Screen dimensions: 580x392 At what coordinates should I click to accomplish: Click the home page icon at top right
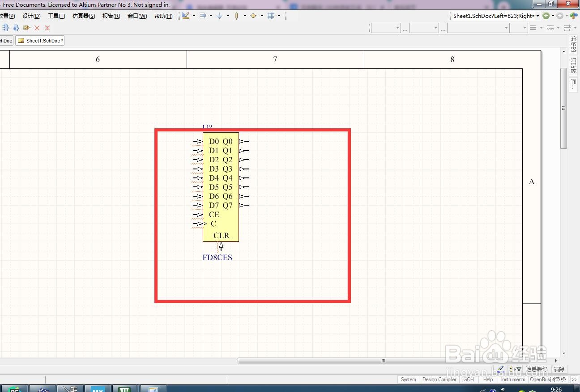[x=574, y=16]
